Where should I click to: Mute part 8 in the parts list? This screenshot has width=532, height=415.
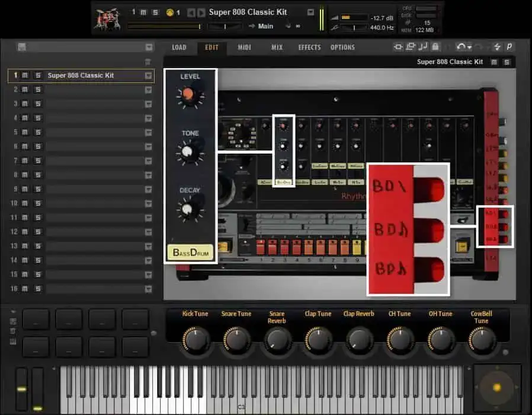coord(25,175)
